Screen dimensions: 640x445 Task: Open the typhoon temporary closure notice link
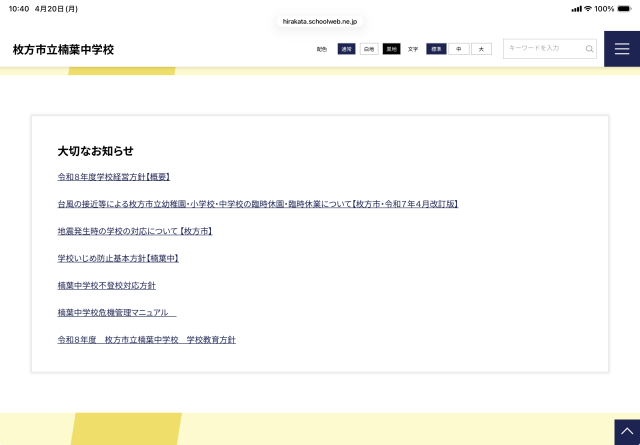[257, 204]
